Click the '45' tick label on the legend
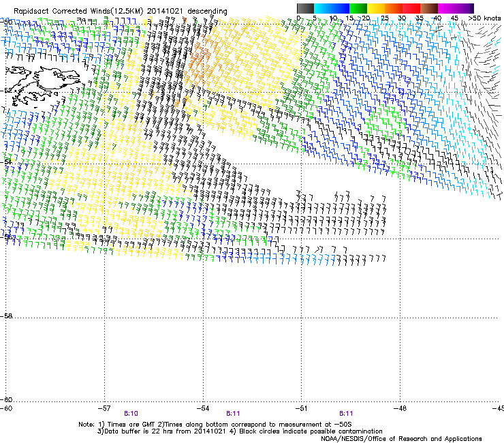The width and height of the screenshot is (504, 443). pos(454,18)
